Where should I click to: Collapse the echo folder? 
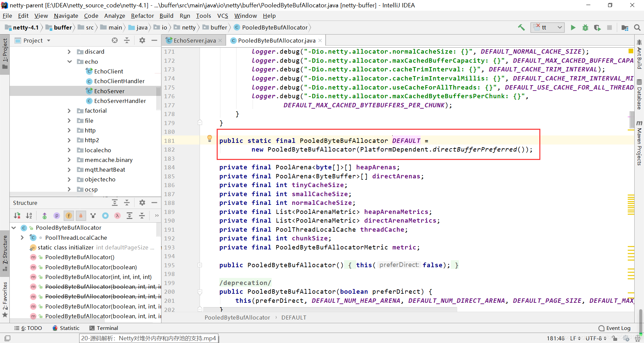tap(69, 62)
